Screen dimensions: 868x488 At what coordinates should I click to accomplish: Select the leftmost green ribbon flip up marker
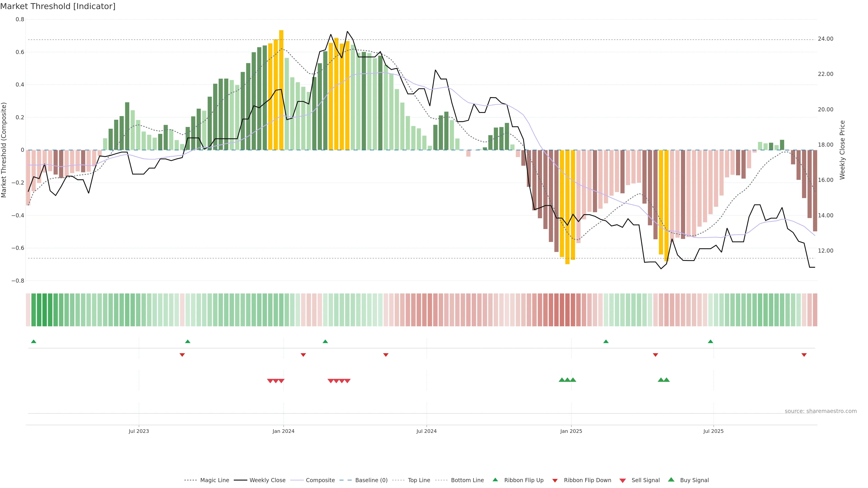(33, 342)
